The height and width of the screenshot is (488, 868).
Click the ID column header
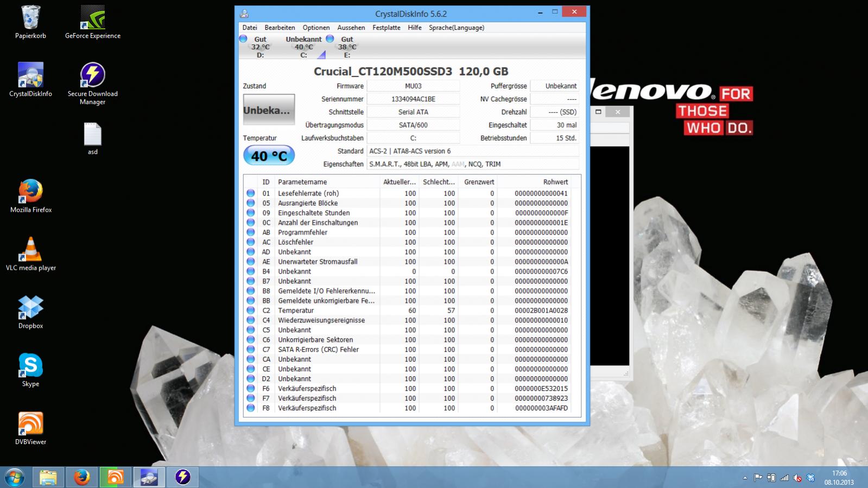tap(266, 182)
